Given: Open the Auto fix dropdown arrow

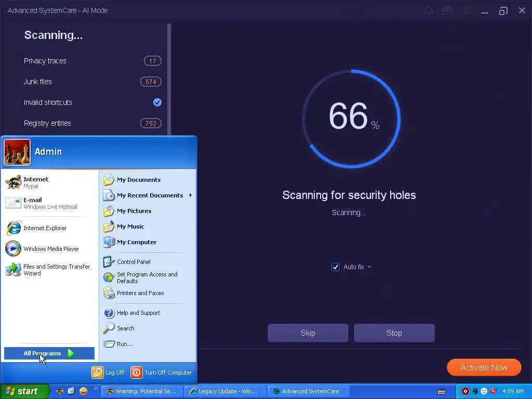Looking at the screenshot, I should 369,267.
